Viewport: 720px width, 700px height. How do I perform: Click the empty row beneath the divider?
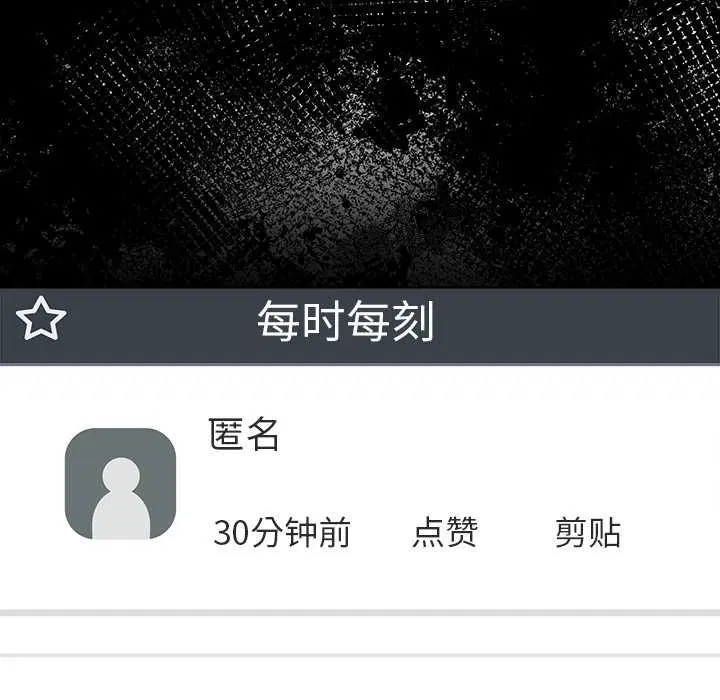(x=360, y=635)
